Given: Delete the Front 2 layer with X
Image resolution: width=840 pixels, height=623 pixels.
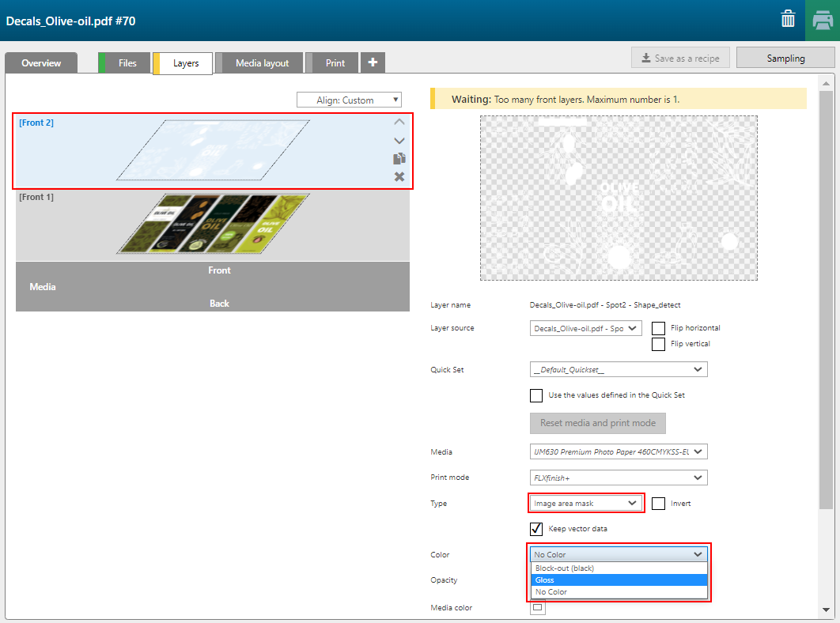Looking at the screenshot, I should pyautogui.click(x=399, y=176).
